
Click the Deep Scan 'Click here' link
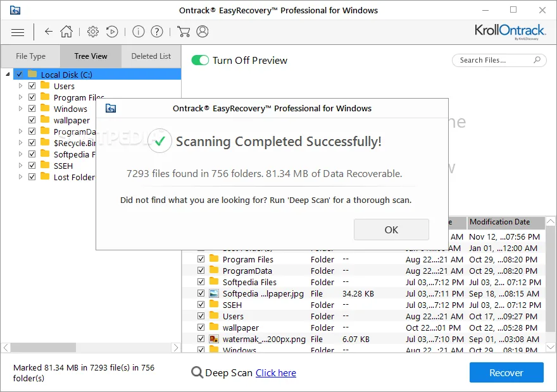[x=276, y=373]
